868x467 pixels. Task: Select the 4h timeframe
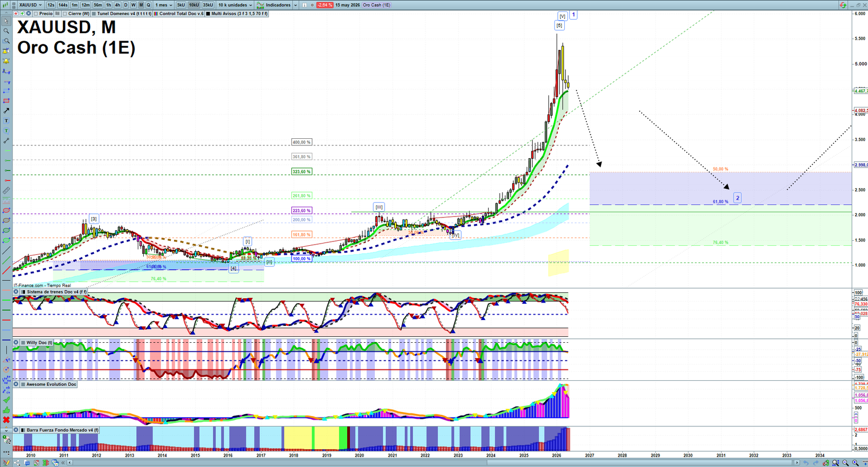117,5
